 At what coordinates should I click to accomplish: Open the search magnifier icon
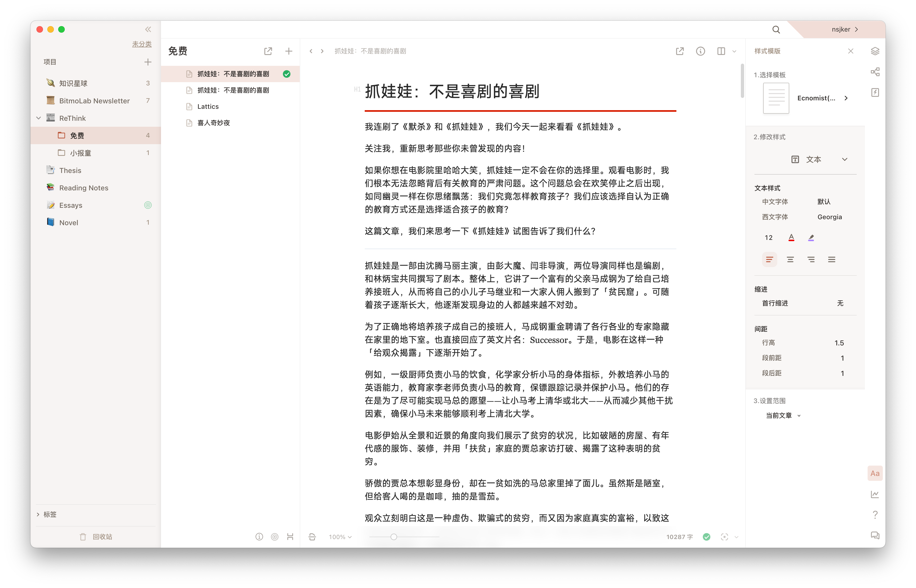pyautogui.click(x=776, y=29)
